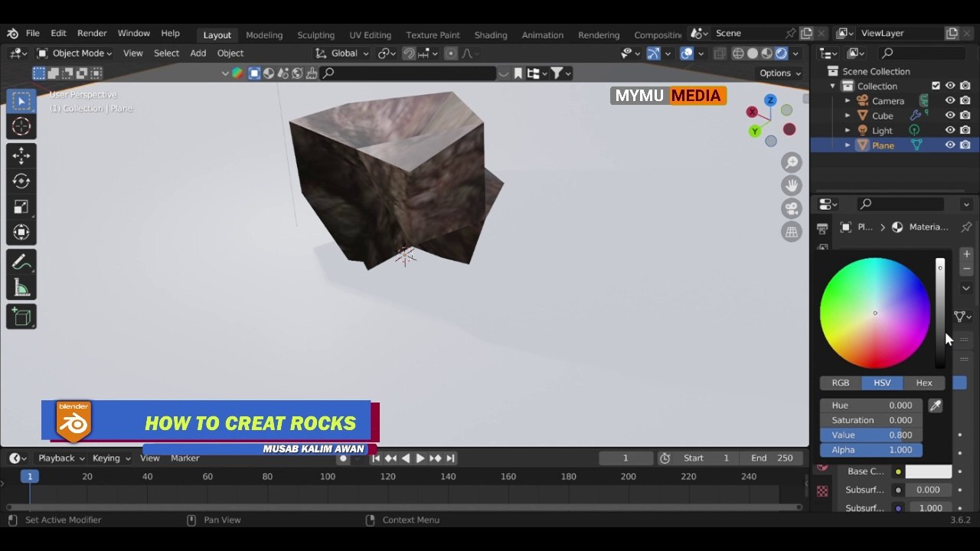The height and width of the screenshot is (551, 980).
Task: Toggle Collection exclude checkbox
Action: (x=936, y=86)
